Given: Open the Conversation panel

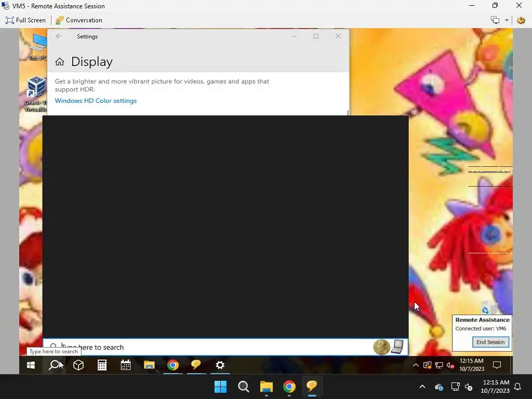Looking at the screenshot, I should coord(79,20).
